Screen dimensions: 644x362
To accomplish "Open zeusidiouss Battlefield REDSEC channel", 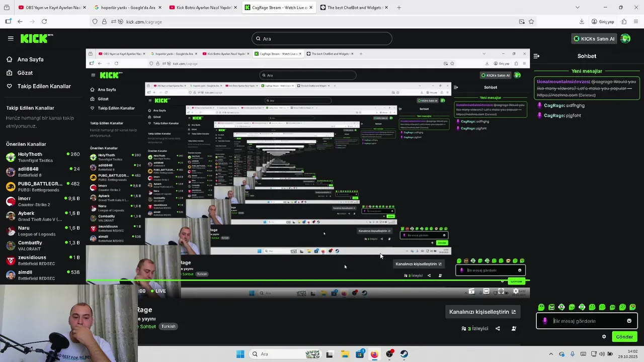I will click(x=43, y=260).
